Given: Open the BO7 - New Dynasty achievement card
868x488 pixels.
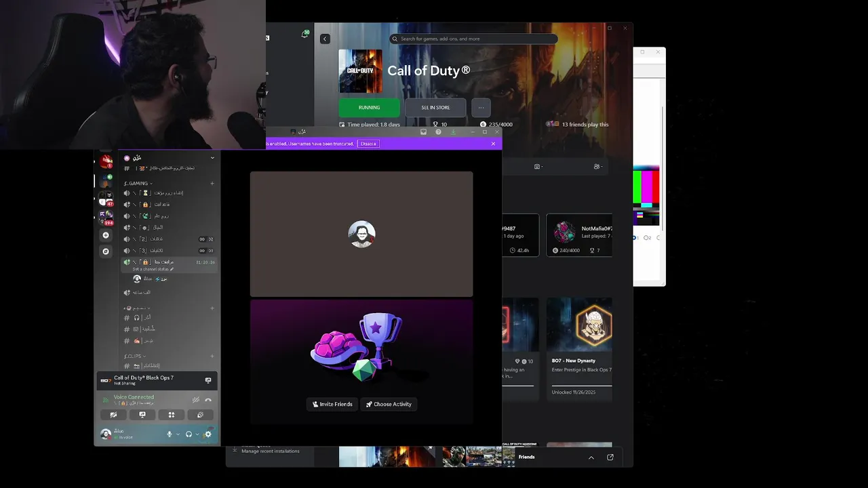Looking at the screenshot, I should pos(579,348).
